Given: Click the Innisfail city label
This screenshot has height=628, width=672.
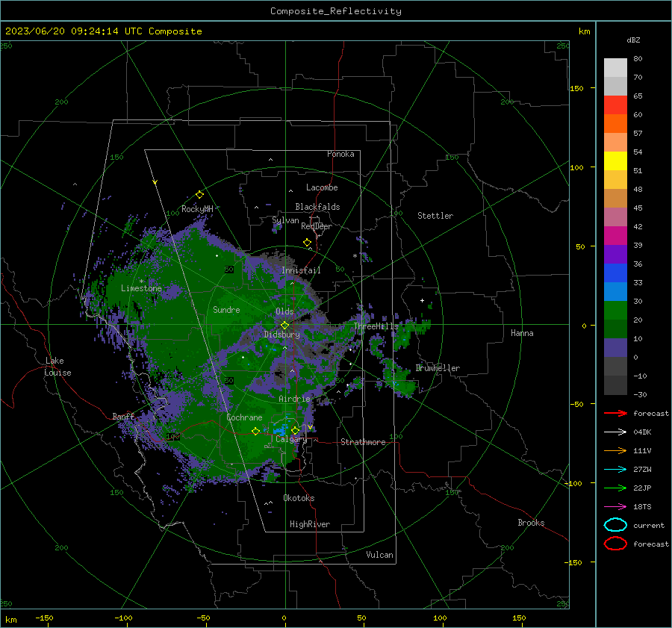Looking at the screenshot, I should coord(301,270).
